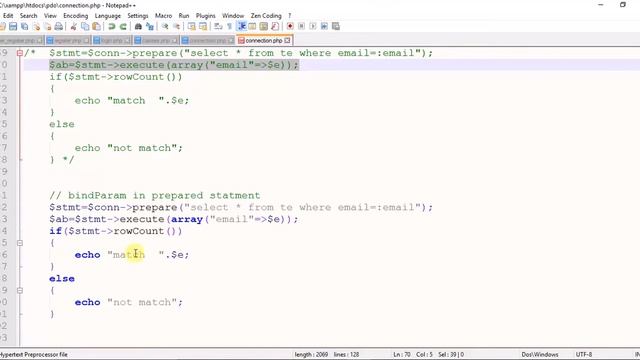Screen dimensions: 640x360
Task: Click the Zoom Out magnifier icon
Action: click(176, 27)
